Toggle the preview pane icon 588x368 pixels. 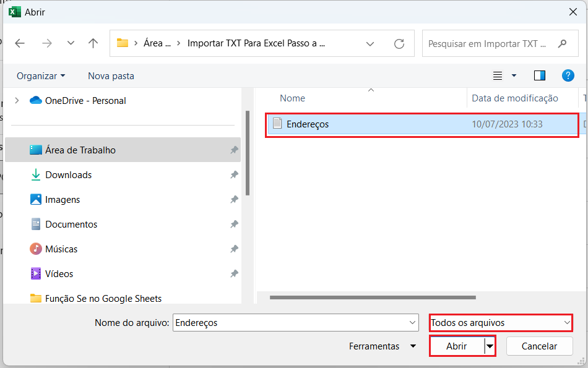pyautogui.click(x=539, y=75)
